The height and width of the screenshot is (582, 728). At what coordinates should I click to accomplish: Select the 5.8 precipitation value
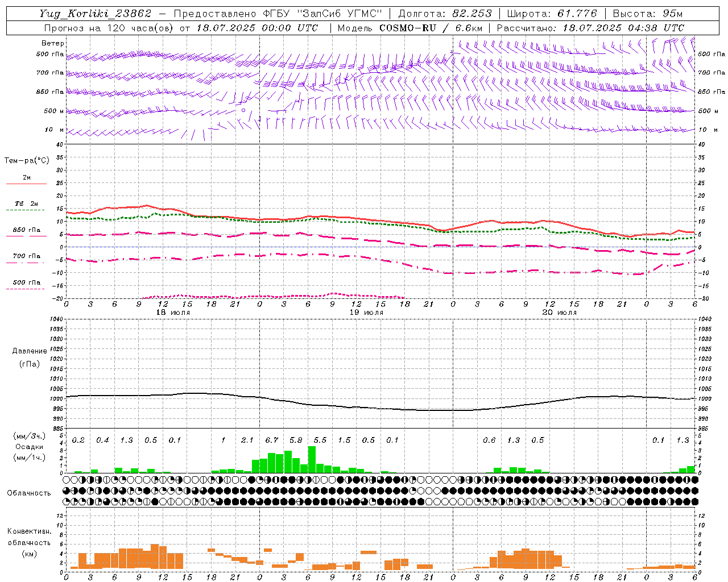[296, 440]
